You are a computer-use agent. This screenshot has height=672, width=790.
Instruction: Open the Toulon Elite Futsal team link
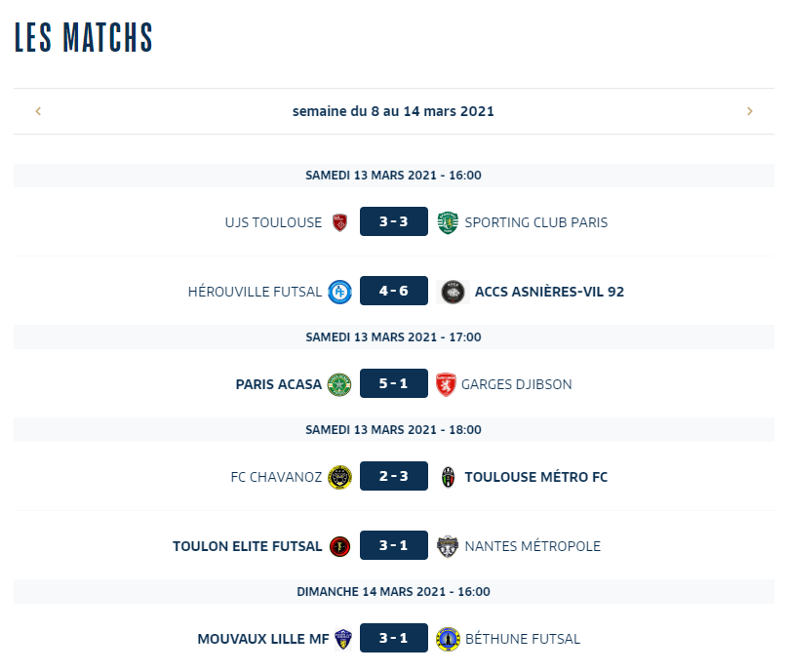click(248, 546)
